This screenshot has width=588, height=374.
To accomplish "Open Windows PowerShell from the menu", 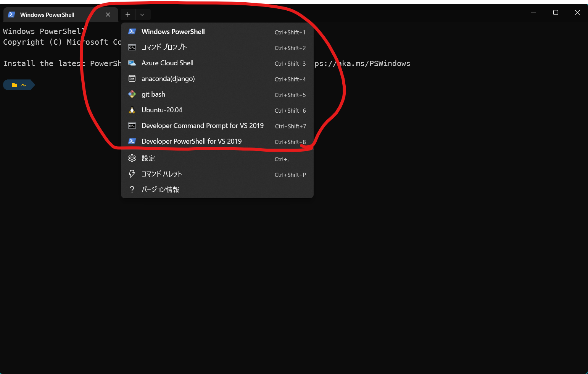I will pyautogui.click(x=217, y=32).
